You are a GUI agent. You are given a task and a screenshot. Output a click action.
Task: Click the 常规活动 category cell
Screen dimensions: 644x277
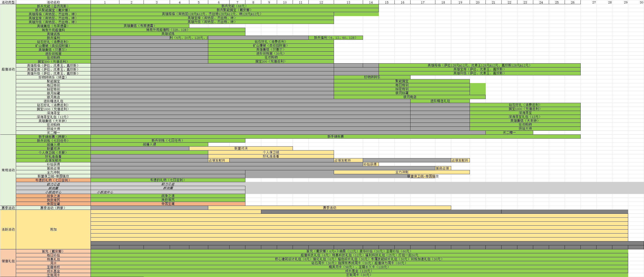[8, 170]
